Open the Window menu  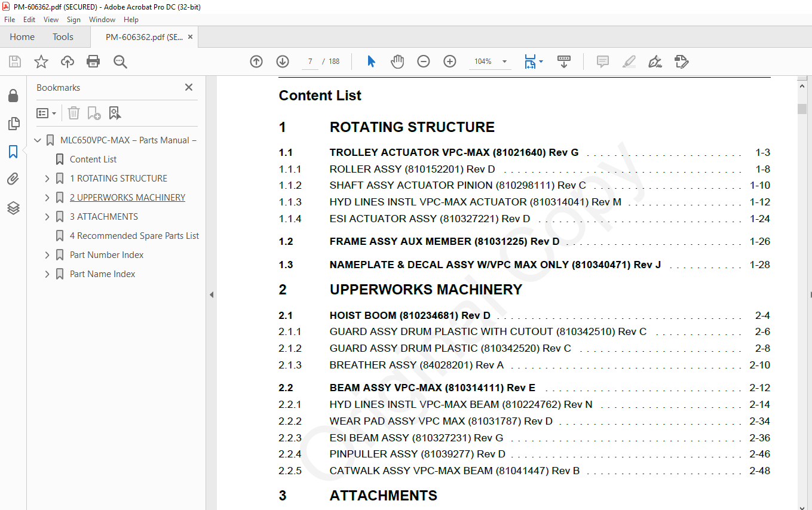click(x=102, y=20)
